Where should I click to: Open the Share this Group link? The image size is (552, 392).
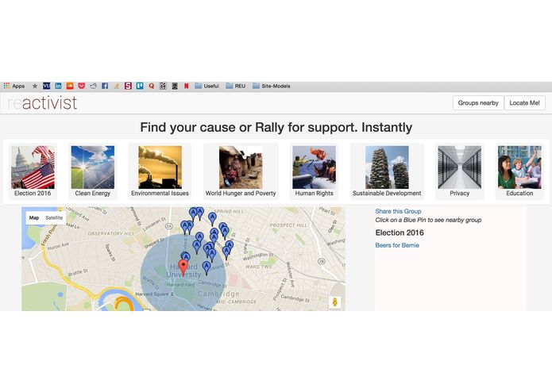click(x=398, y=211)
